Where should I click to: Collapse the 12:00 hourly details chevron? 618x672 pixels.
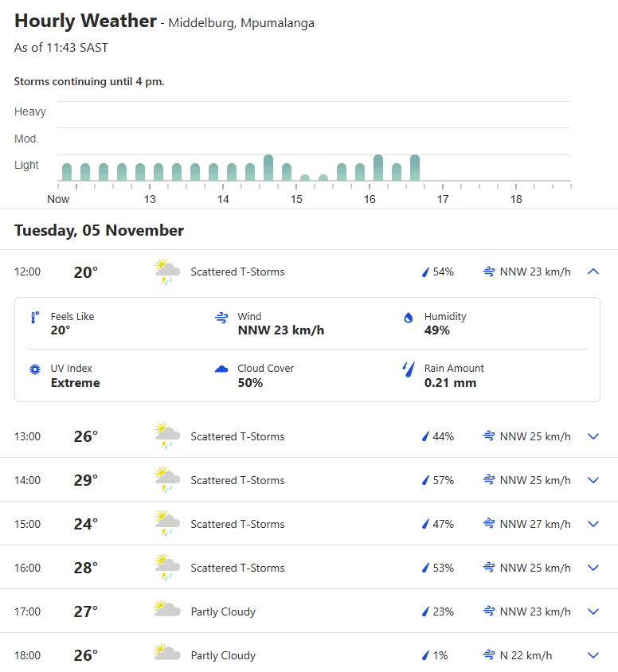593,272
